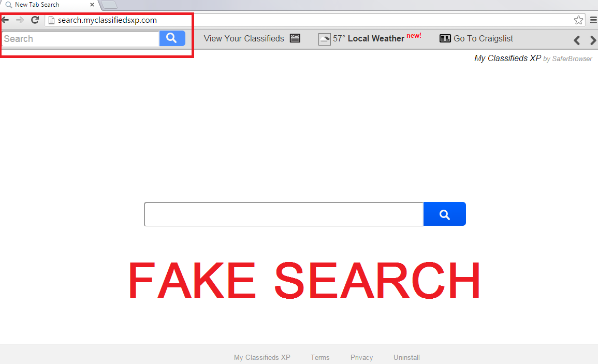Click the toolbar left chevron arrow
Image resolution: width=598 pixels, height=364 pixels.
577,40
